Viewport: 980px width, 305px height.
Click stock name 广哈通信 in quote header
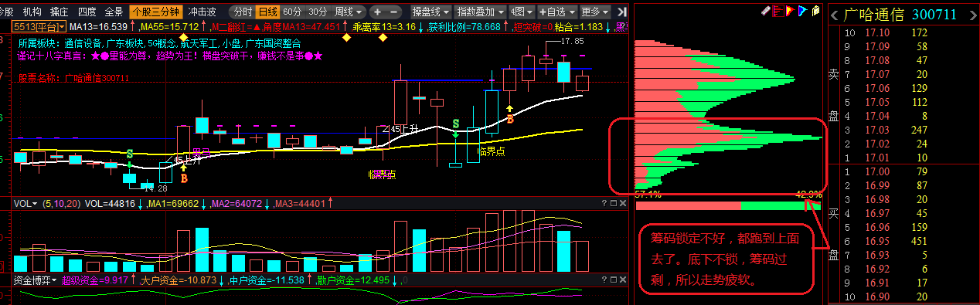tap(875, 15)
